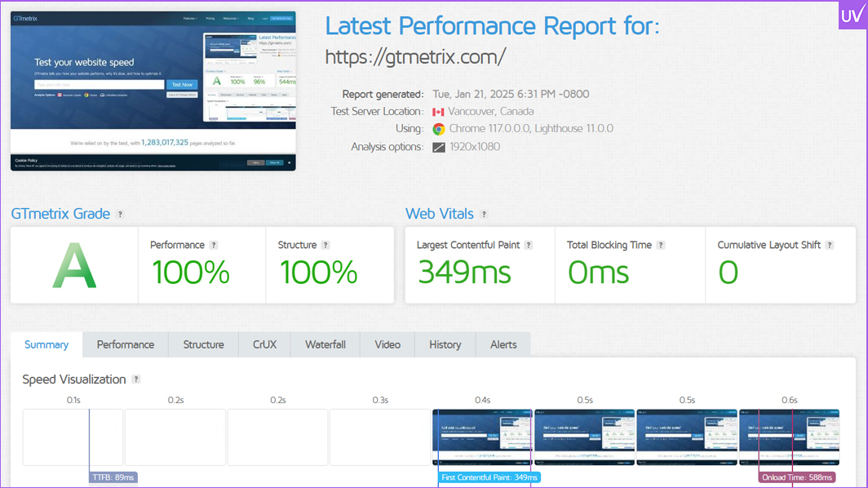Click the Onload Time 588ms marker
Image resolution: width=868 pixels, height=488 pixels.
[x=797, y=477]
